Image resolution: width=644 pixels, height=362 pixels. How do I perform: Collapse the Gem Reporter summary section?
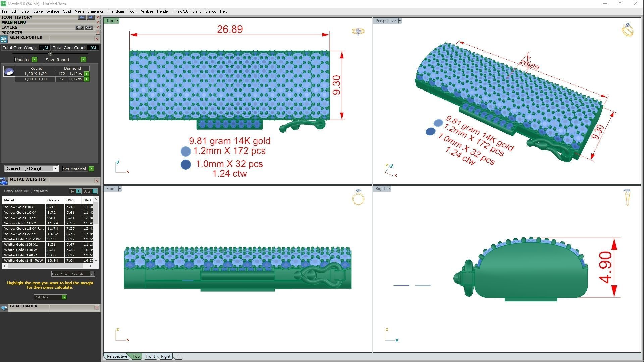(x=50, y=54)
